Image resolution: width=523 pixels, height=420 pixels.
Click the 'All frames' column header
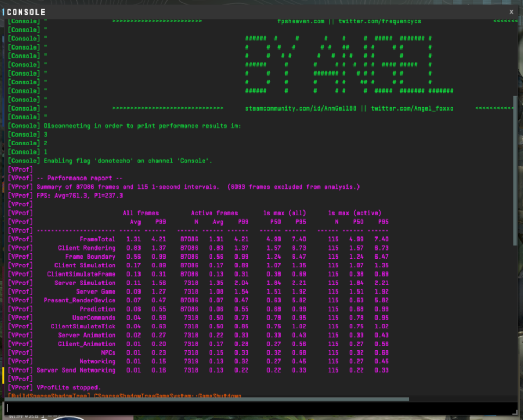(141, 213)
